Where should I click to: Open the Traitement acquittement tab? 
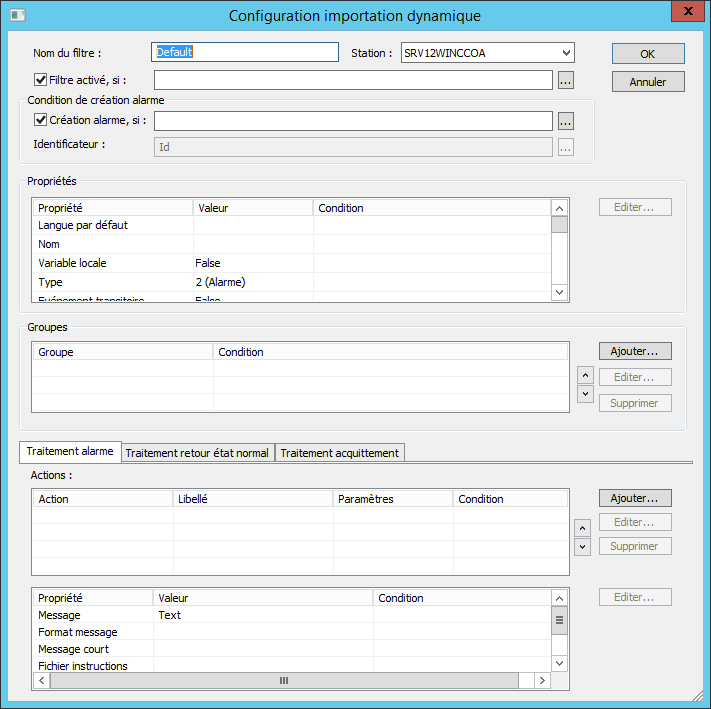coord(339,453)
